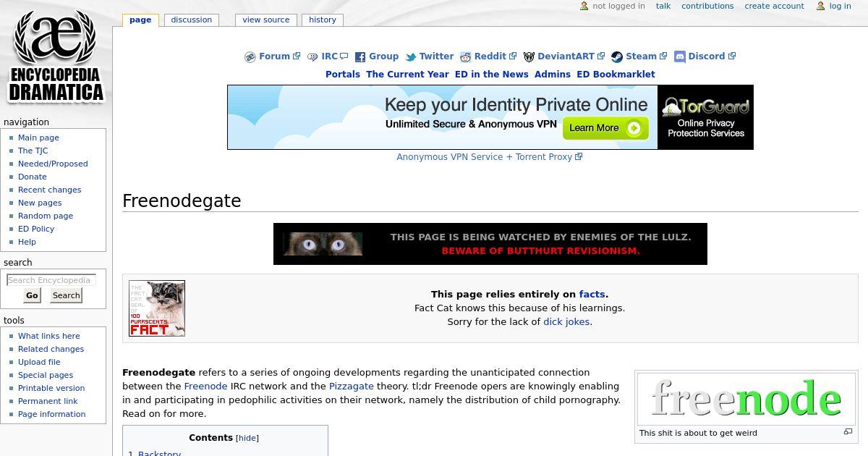Click the cat eyes banner image
This screenshot has width=868, height=456.
tap(323, 244)
